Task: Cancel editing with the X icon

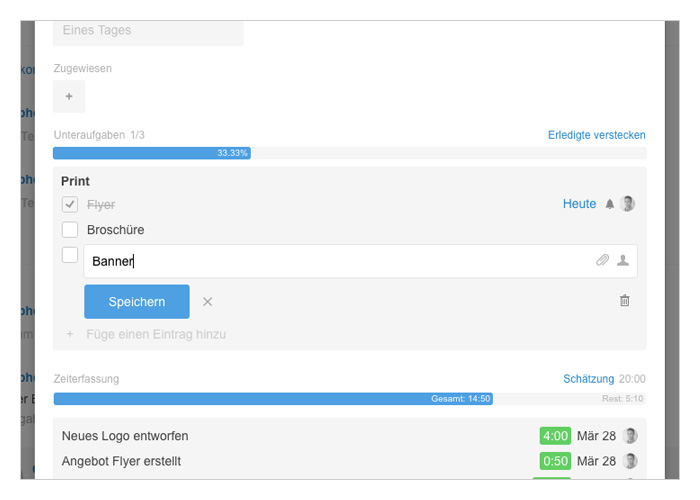Action: pos(207,302)
